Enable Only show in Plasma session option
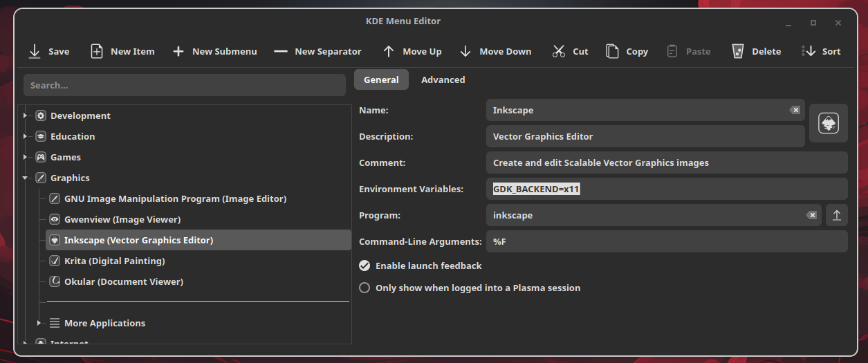The height and width of the screenshot is (363, 868). (364, 288)
